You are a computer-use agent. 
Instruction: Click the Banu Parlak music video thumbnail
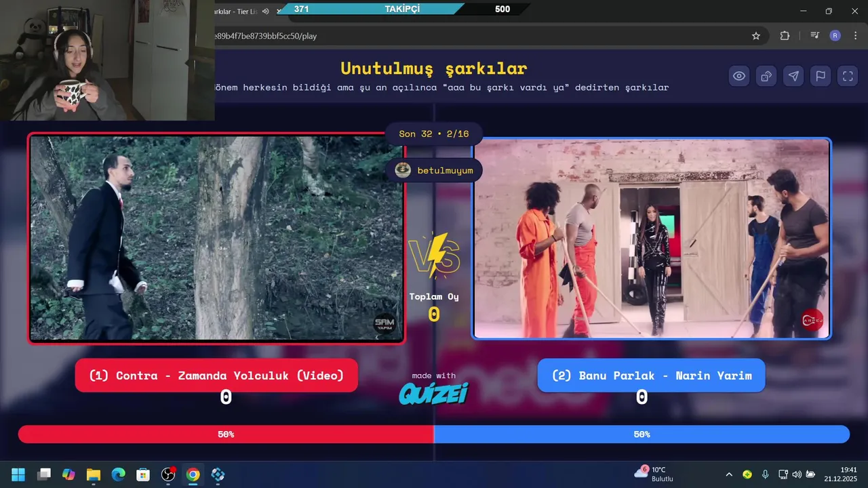click(x=652, y=239)
